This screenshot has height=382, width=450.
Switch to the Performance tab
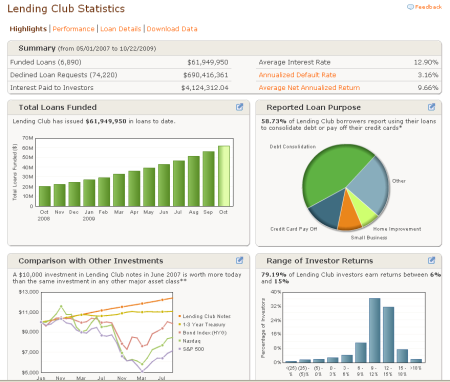point(73,29)
